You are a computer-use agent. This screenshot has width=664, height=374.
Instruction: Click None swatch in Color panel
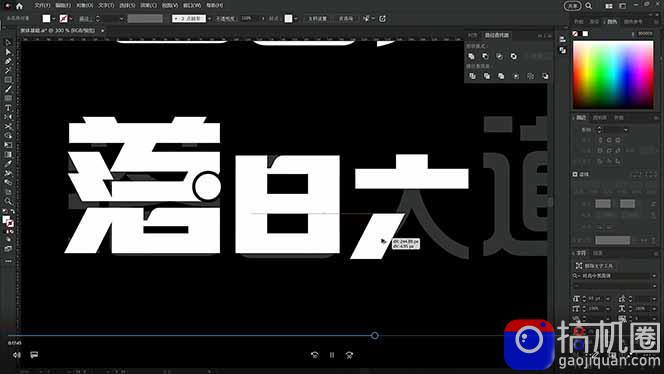click(575, 33)
